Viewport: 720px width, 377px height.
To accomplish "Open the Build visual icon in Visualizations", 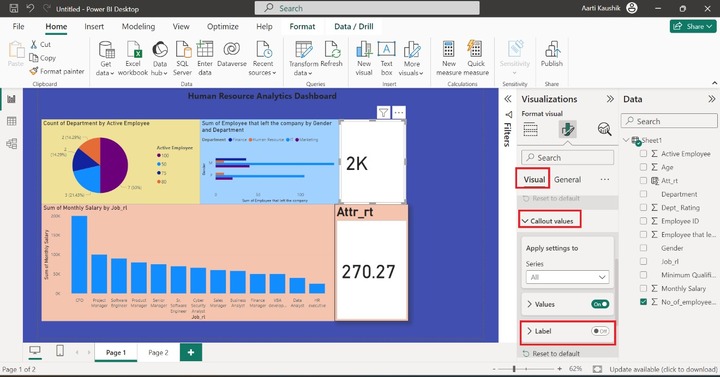I will point(530,129).
